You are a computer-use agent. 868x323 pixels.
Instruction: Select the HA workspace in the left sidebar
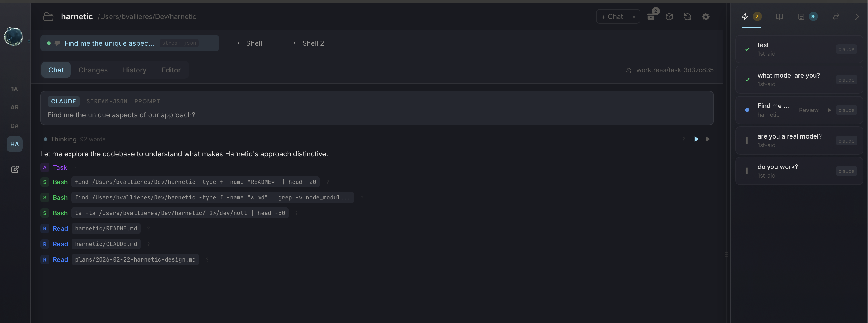pos(14,144)
